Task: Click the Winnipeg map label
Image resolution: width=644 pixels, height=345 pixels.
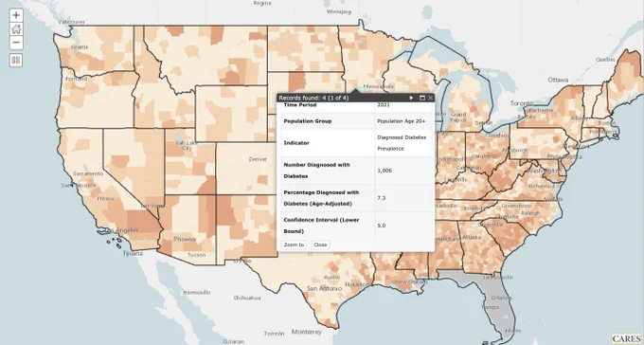Action: point(339,11)
